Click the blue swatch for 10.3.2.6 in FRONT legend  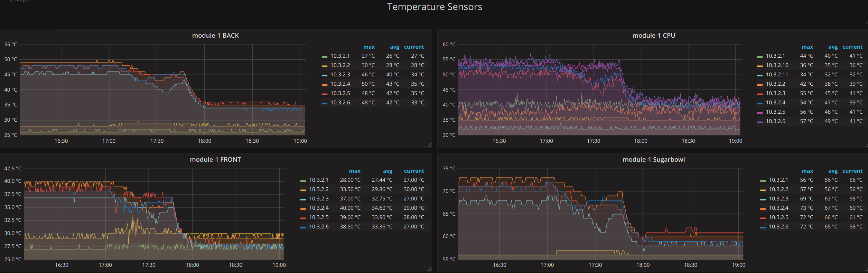pos(303,227)
